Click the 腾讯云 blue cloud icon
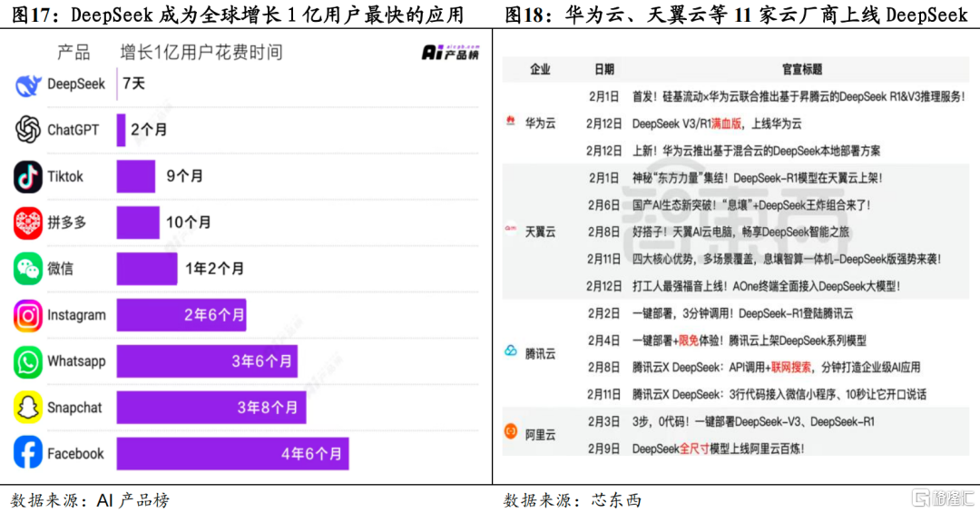Viewport: 980px width, 513px height. coord(511,351)
